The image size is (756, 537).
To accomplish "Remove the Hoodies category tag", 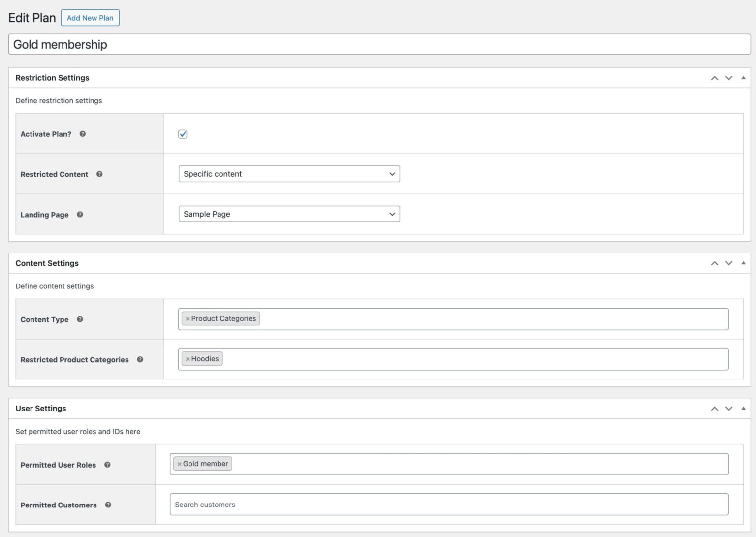I will (188, 359).
